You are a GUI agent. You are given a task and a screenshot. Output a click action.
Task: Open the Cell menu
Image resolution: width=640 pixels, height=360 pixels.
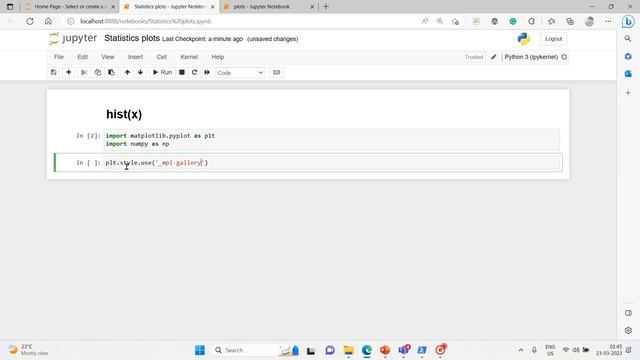162,57
